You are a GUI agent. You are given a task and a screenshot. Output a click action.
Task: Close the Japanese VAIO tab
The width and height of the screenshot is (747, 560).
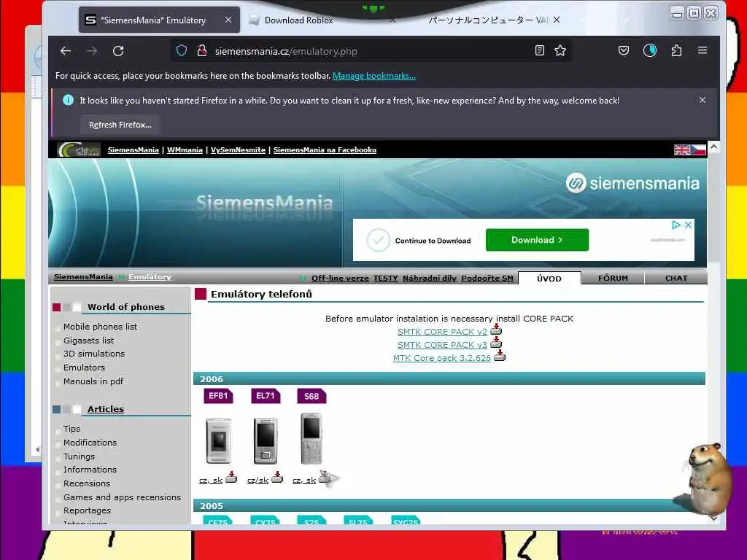pyautogui.click(x=557, y=20)
